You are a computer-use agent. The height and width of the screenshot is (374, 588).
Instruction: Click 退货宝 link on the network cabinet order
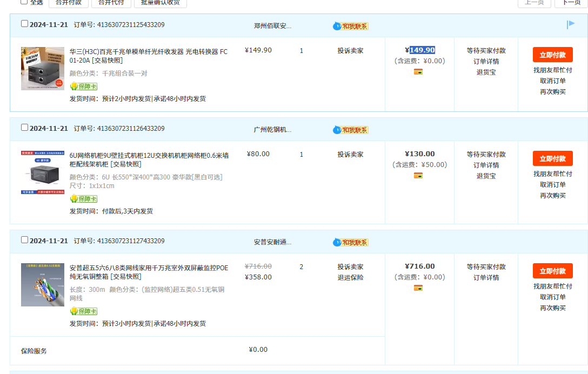(x=486, y=176)
